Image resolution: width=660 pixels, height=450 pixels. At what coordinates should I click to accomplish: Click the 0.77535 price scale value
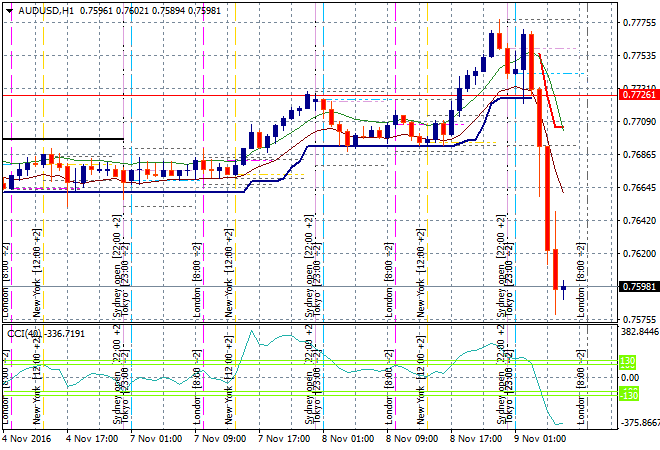tap(639, 56)
